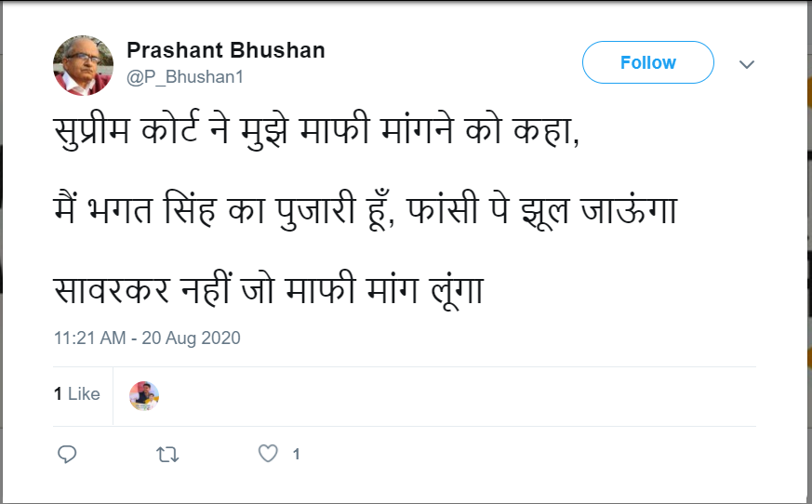This screenshot has height=504, width=812.
Task: Click the @P_Bhushan1 handle
Action: [x=185, y=77]
